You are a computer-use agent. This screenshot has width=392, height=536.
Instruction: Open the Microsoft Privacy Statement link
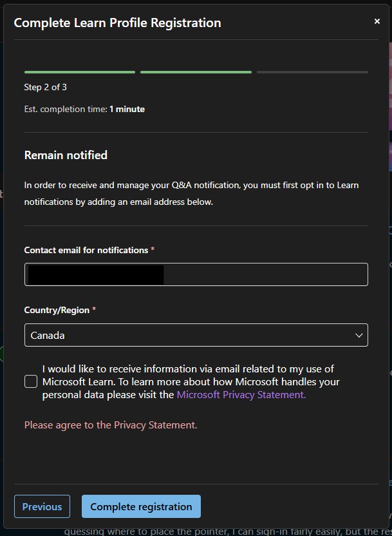click(x=241, y=395)
